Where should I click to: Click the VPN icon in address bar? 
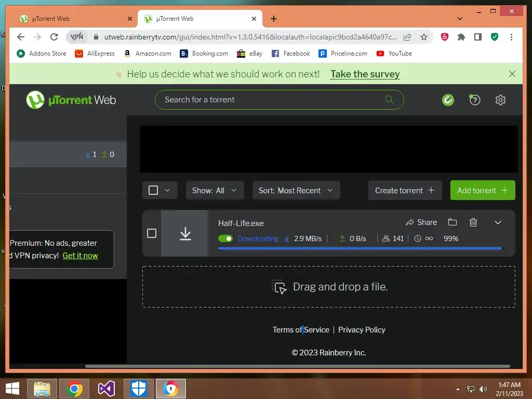tap(77, 37)
